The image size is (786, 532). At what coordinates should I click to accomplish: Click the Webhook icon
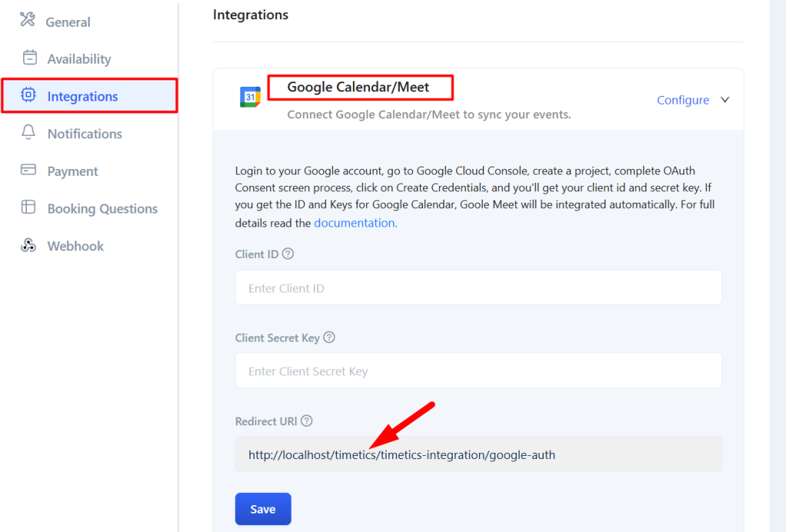tap(28, 245)
